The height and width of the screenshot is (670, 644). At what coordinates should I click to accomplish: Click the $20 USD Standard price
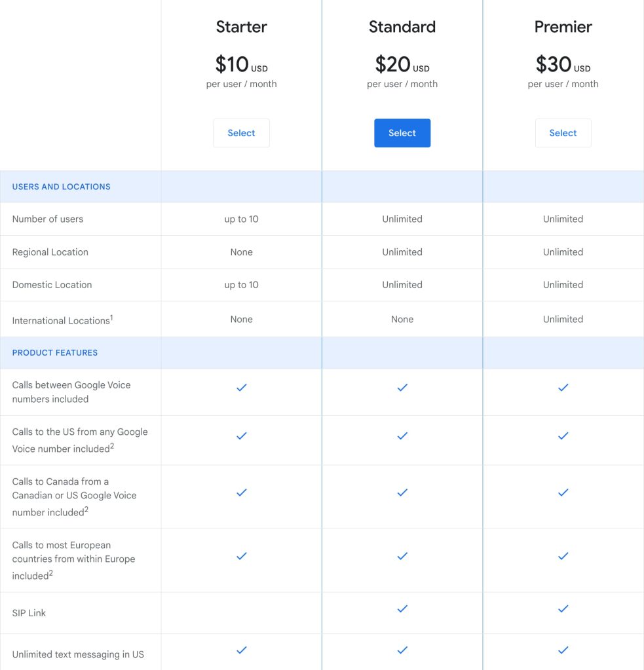(x=402, y=65)
